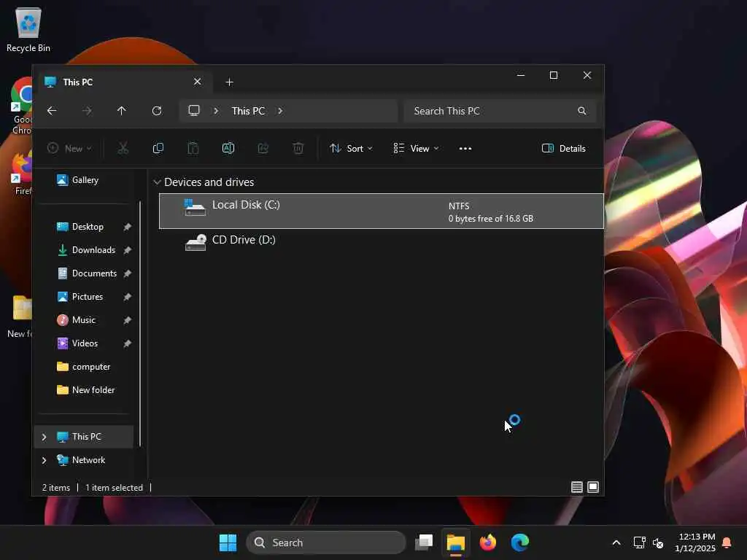
Task: Open the Recycle Bin desktop icon
Action: click(x=28, y=29)
